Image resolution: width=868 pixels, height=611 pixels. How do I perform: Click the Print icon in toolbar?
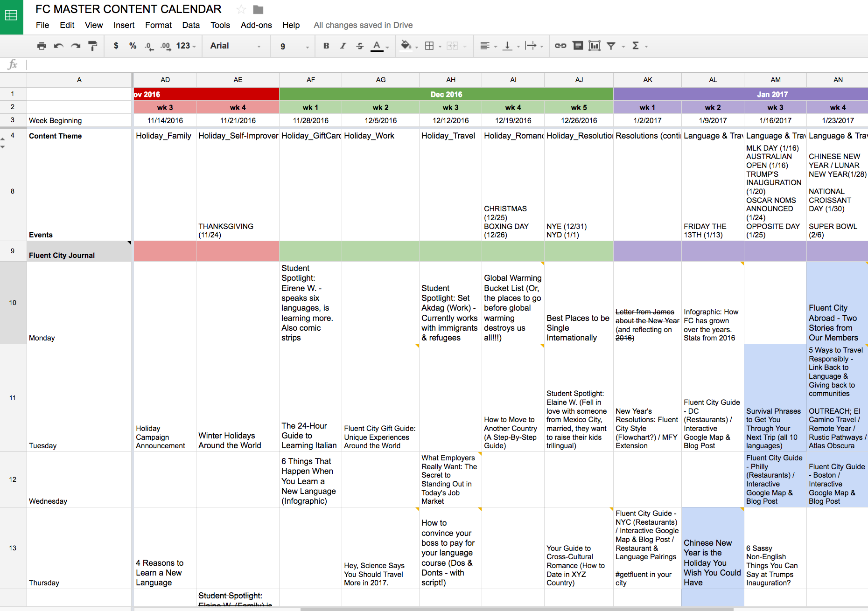point(42,46)
